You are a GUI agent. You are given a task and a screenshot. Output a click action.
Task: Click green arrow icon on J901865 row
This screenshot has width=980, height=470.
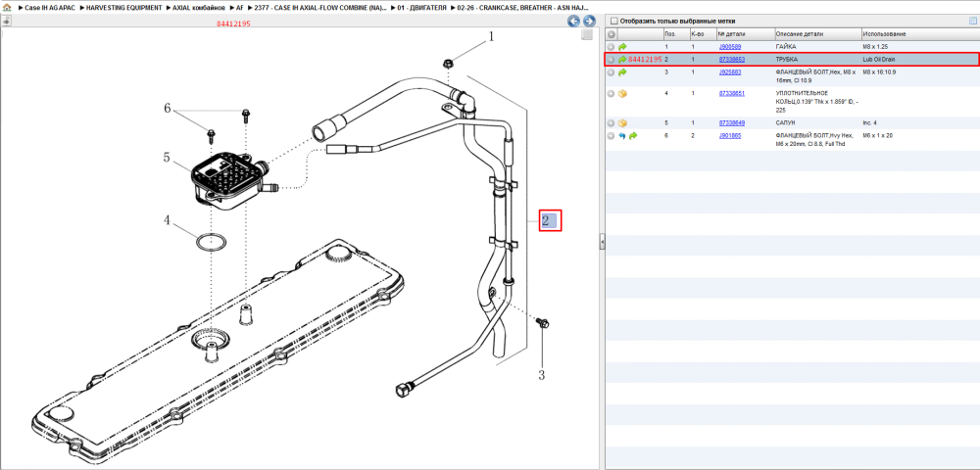633,135
